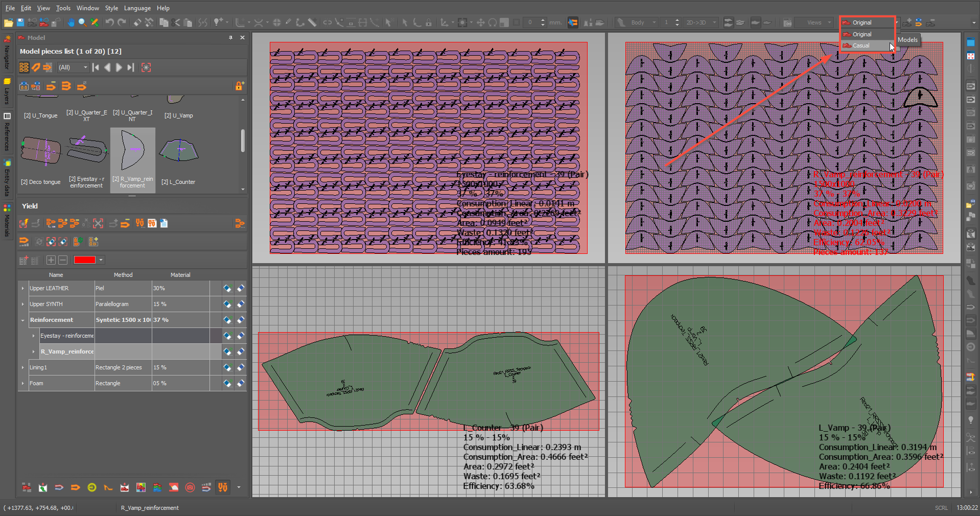The height and width of the screenshot is (516, 980).
Task: Toggle the yield nesting icon in bottom toolbar
Action: tap(223, 487)
